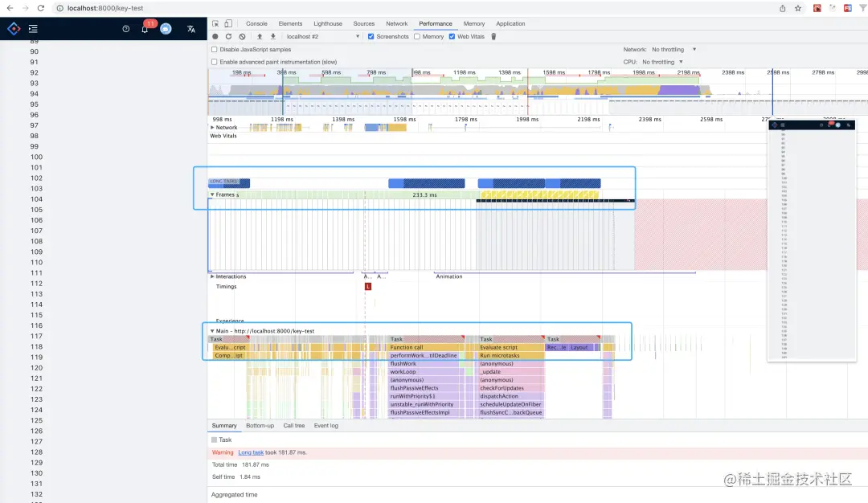Toggle the device toolbar icon
Image resolution: width=868 pixels, height=503 pixels.
click(x=228, y=24)
